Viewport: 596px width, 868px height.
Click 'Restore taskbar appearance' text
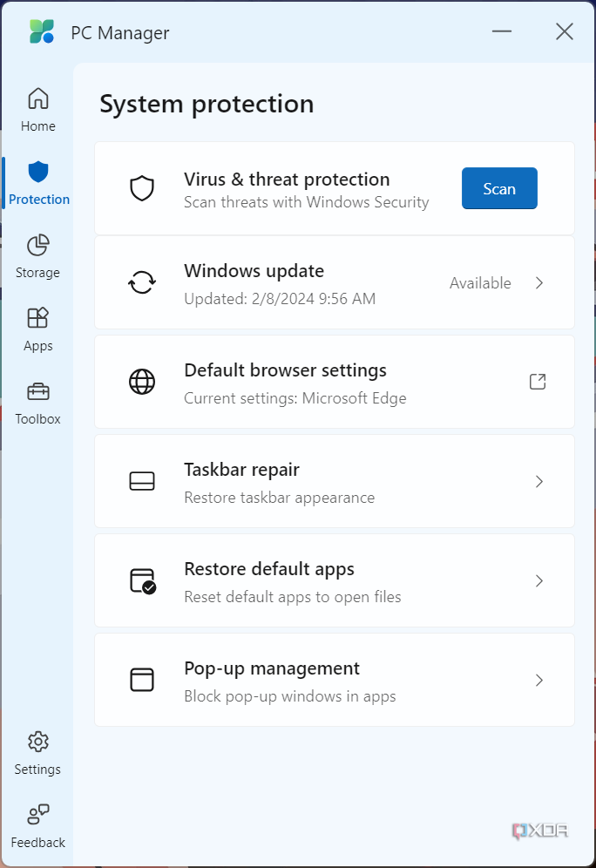(279, 498)
